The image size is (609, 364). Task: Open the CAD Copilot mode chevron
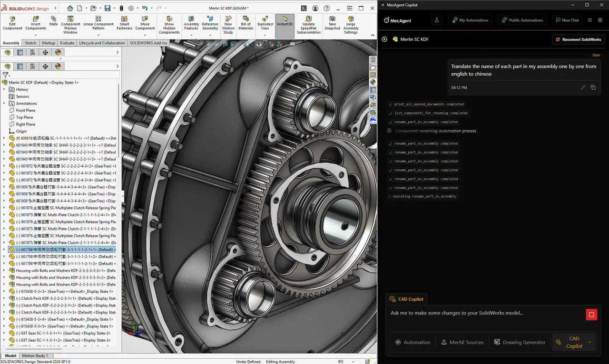pos(590,342)
